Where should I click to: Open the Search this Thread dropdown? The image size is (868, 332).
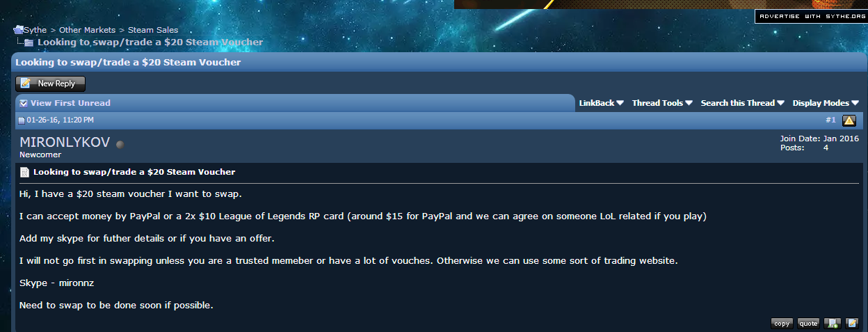click(x=742, y=103)
